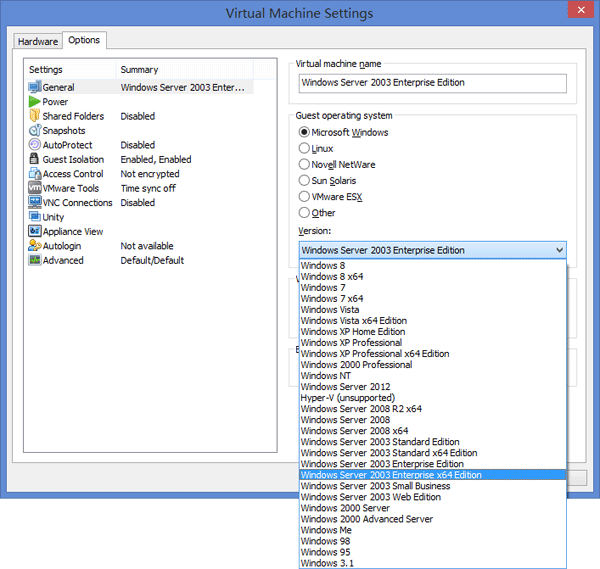Screen dimensions: 600x569
Task: Select the Linux radio button
Action: point(304,148)
